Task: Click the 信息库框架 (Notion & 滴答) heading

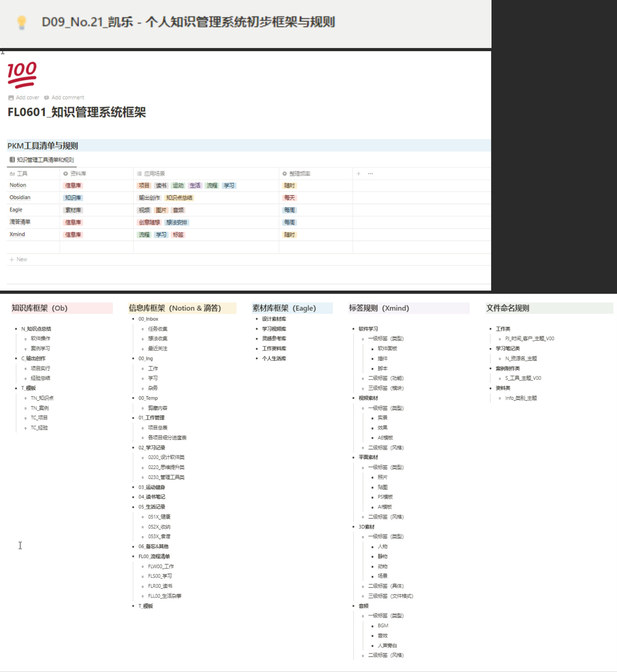Action: (x=175, y=308)
